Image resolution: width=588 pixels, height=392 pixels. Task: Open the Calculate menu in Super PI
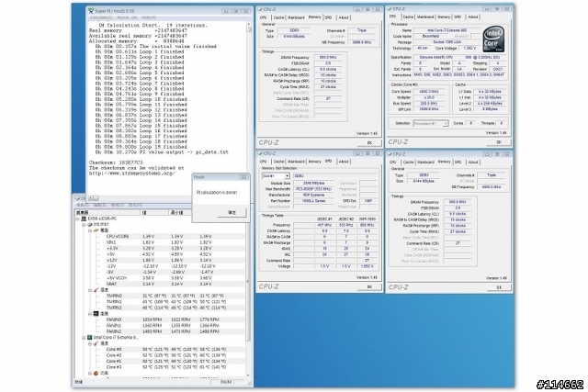tap(101, 17)
